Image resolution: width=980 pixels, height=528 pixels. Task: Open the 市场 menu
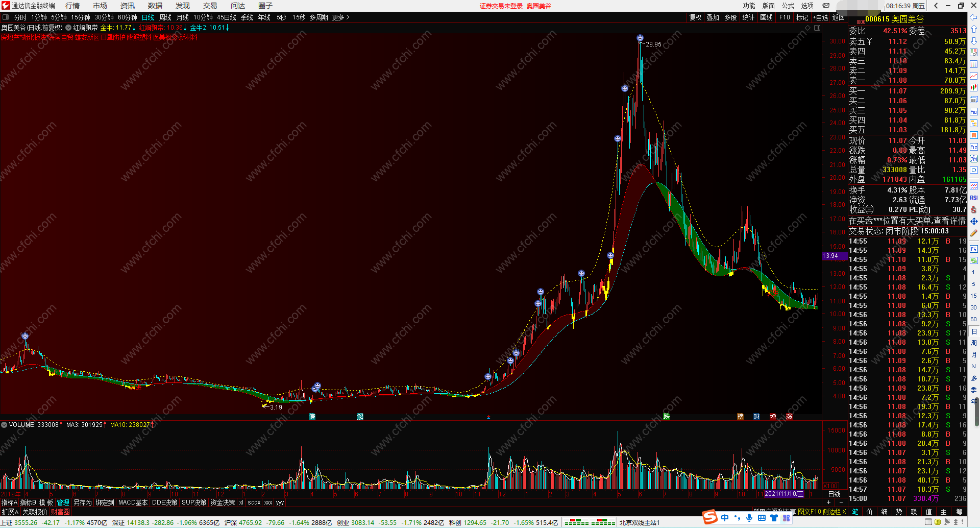pyautogui.click(x=100, y=6)
